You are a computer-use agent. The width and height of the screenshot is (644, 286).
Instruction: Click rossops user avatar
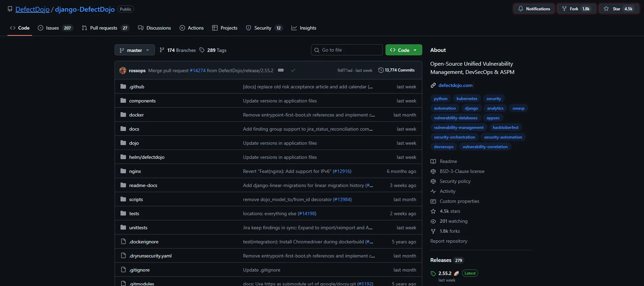point(123,70)
